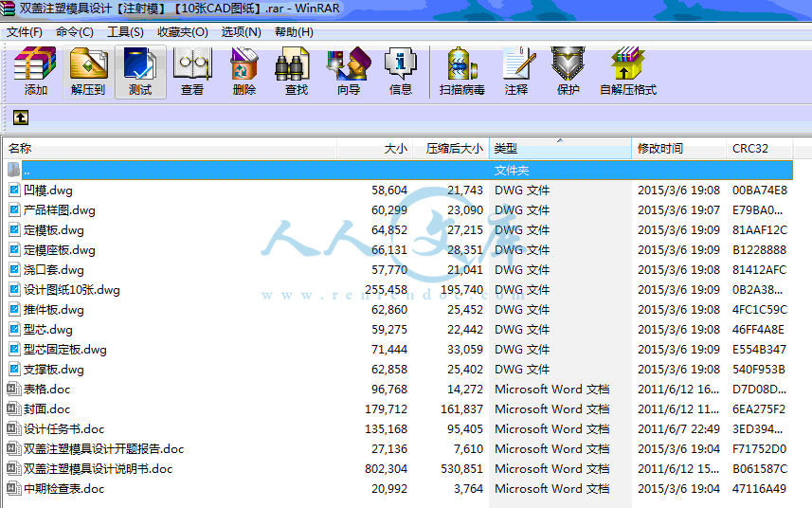This screenshot has width=812, height=508.
Task: Click the icon of 凹模.dwg
Action: [x=14, y=190]
